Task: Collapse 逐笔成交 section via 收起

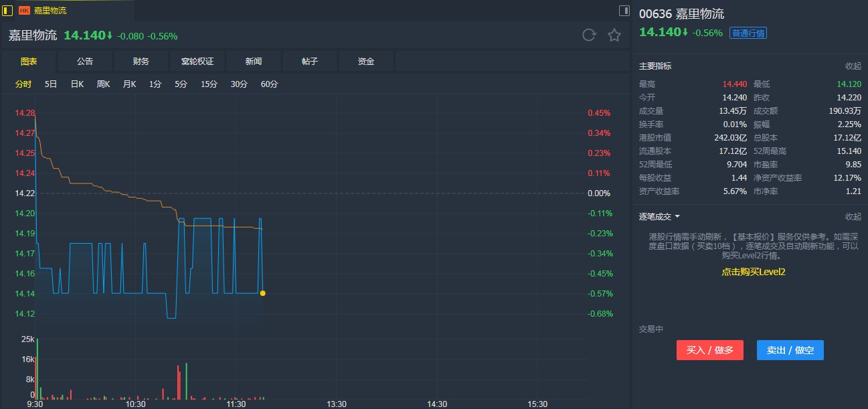Action: pos(853,217)
